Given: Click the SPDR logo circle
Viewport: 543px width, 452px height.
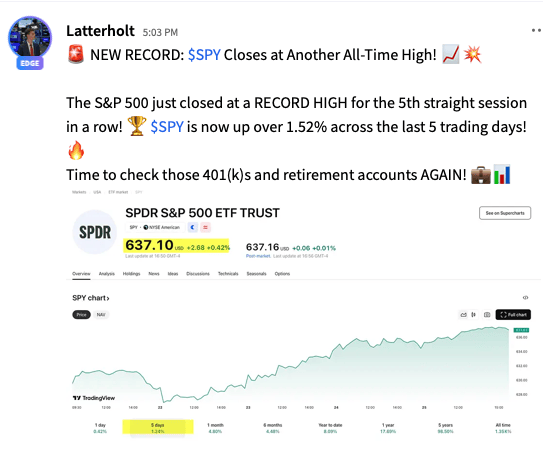Looking at the screenshot, I should coord(95,232).
